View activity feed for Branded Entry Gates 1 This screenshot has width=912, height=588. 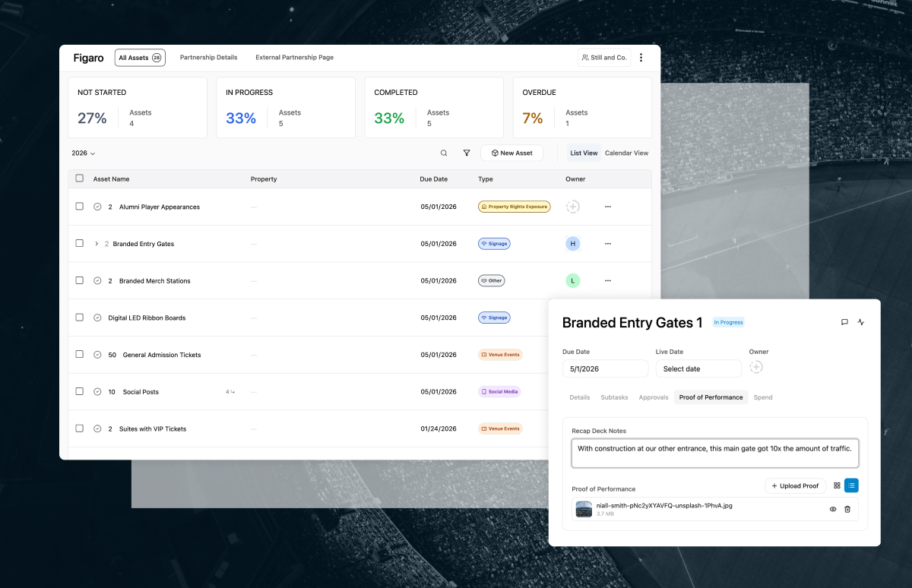tap(861, 322)
